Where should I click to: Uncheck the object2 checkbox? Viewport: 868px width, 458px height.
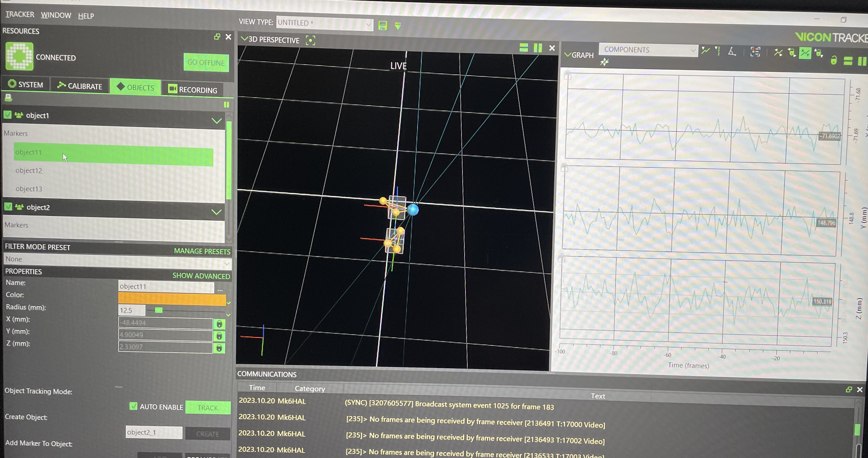(8, 207)
